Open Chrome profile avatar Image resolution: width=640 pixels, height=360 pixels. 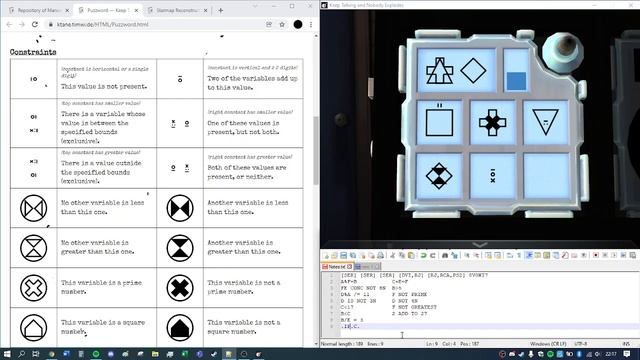click(x=298, y=24)
